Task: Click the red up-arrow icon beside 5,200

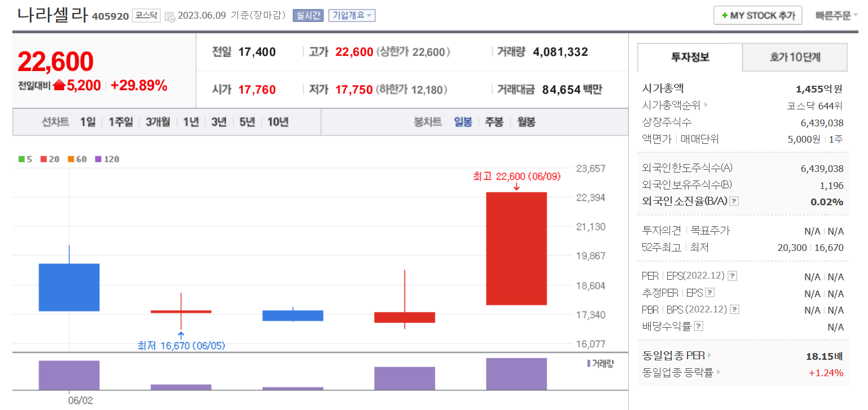Action: [x=59, y=86]
